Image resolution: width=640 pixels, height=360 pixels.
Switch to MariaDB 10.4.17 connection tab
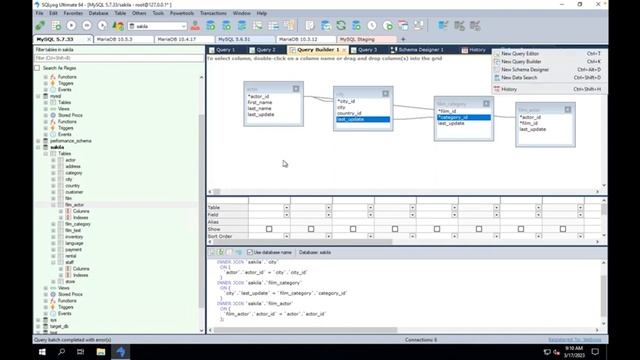184,39
